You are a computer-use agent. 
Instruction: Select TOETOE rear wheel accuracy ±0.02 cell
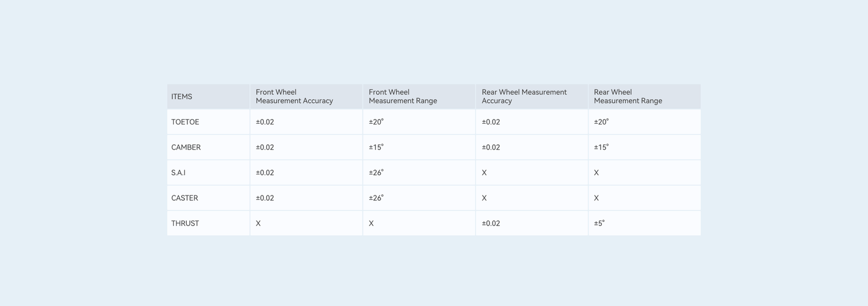point(491,122)
